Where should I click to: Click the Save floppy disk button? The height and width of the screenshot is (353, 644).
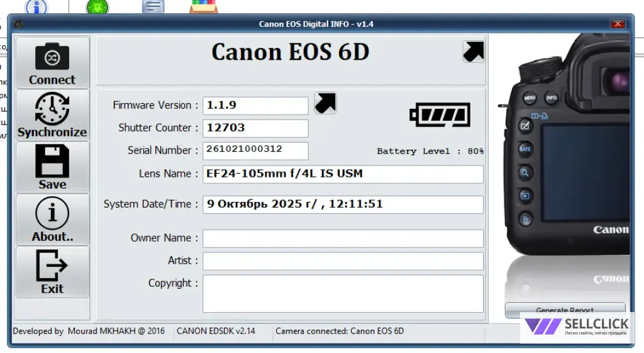point(52,167)
